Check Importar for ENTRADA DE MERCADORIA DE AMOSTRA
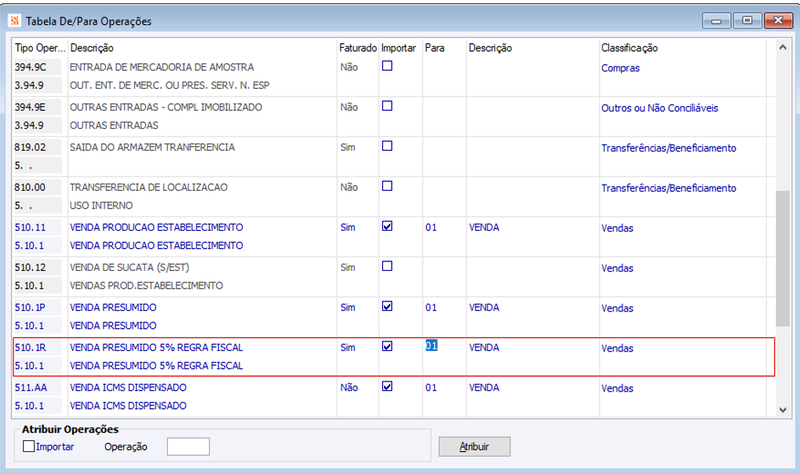This screenshot has width=800, height=474. [387, 66]
